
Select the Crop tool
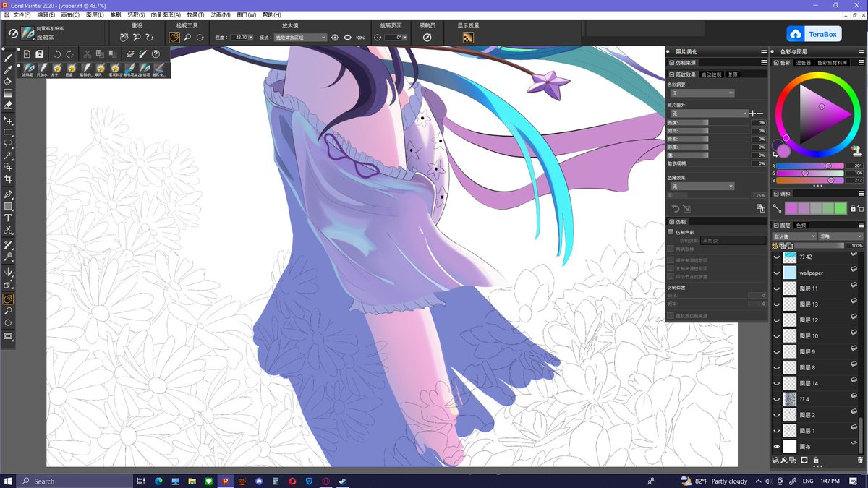[x=9, y=179]
